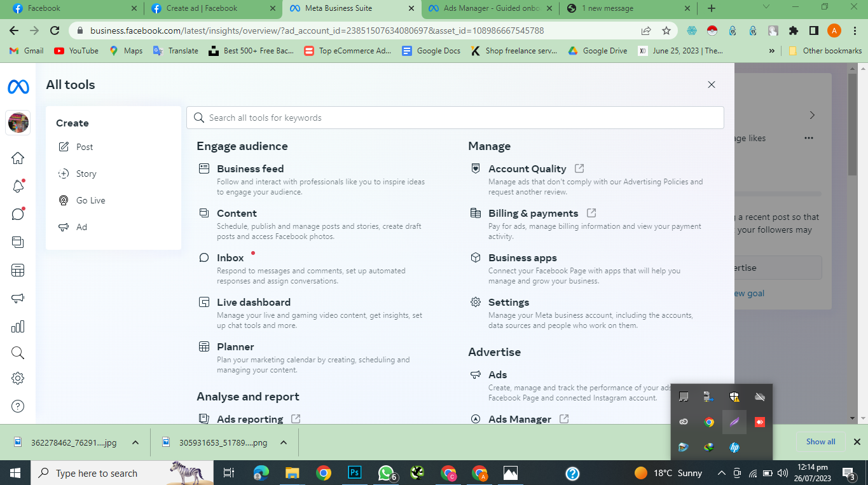Open Live dashboard tool
The width and height of the screenshot is (868, 485).
[254, 302]
